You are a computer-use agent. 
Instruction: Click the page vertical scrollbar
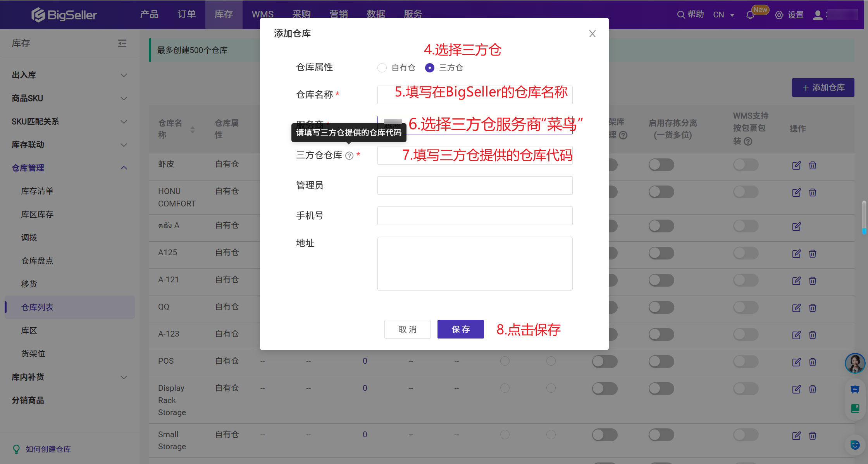[864, 217]
